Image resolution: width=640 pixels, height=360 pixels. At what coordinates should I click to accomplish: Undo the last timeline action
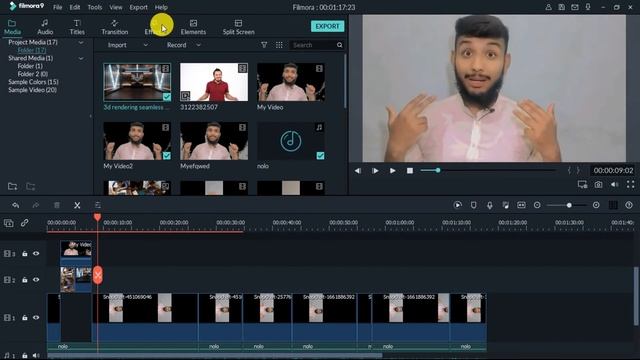point(16,205)
